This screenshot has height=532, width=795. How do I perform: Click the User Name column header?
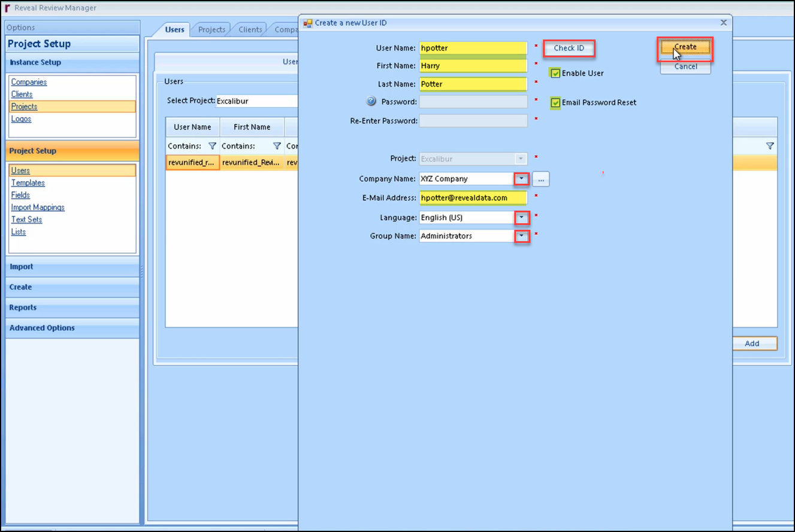pos(192,127)
